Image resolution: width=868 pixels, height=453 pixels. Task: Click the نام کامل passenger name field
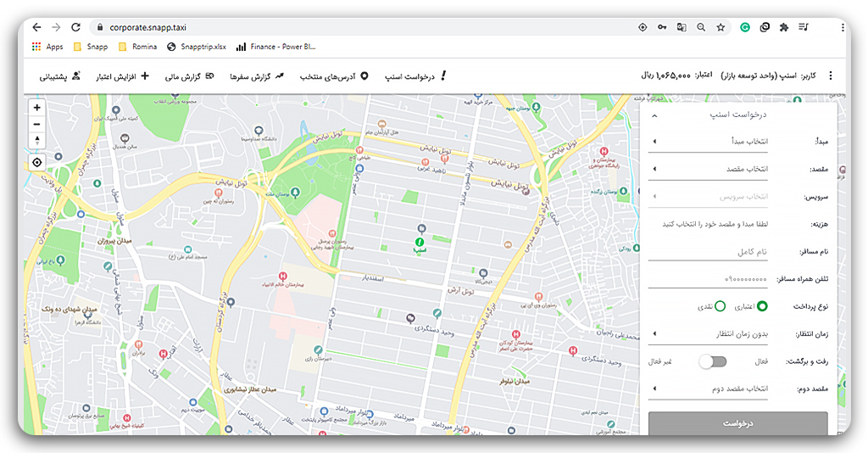708,252
